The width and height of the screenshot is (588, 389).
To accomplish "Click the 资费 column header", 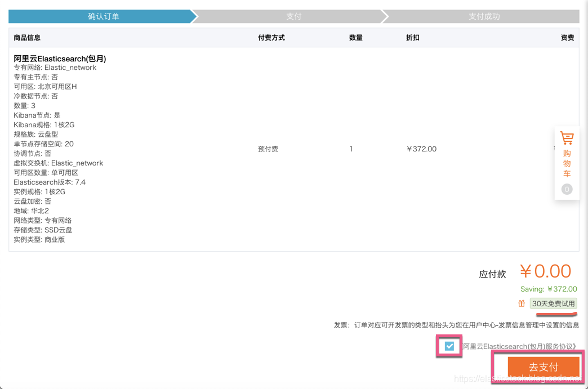I will point(567,38).
